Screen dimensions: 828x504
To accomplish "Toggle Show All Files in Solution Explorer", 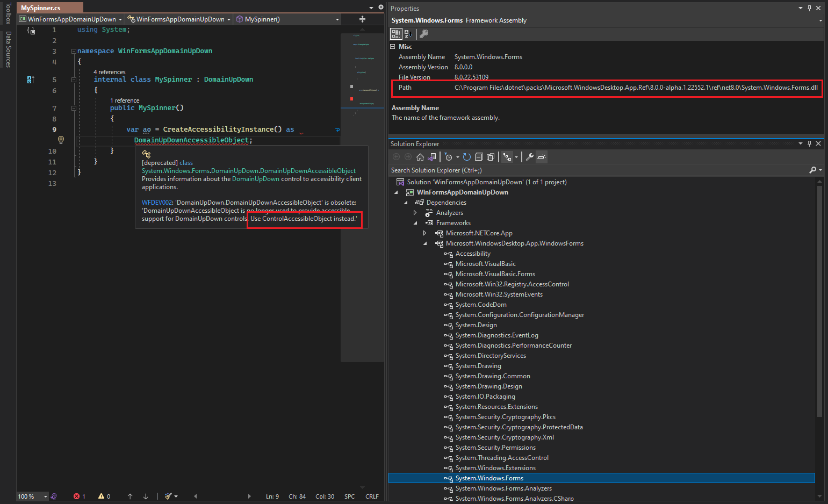I will click(491, 157).
